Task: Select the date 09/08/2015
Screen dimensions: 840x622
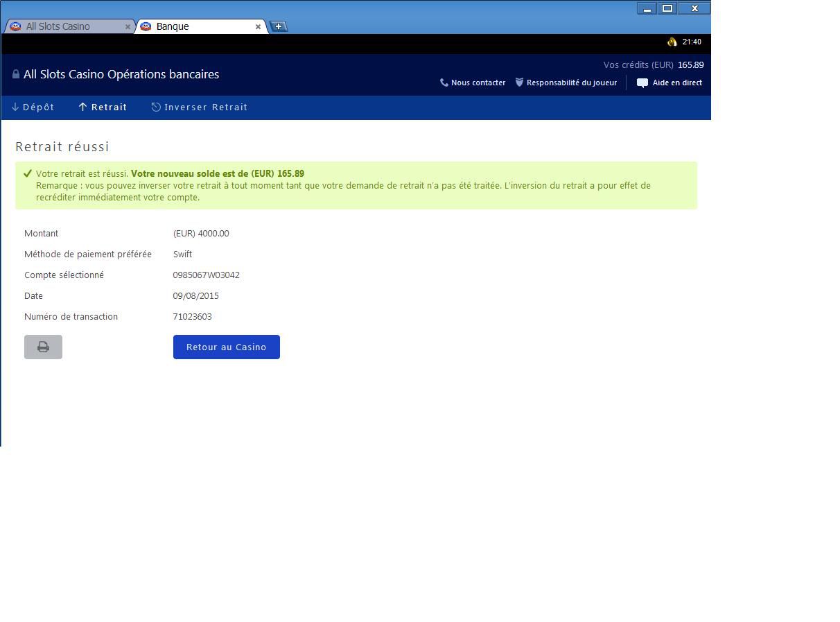Action: coord(196,295)
